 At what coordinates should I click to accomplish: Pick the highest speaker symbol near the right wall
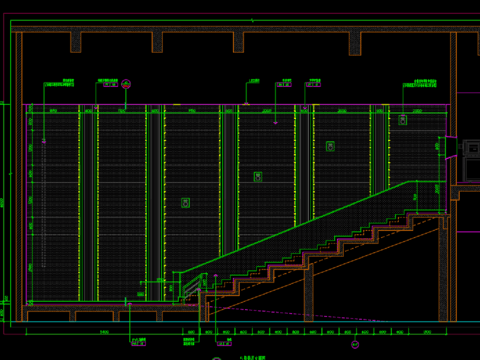403,120
